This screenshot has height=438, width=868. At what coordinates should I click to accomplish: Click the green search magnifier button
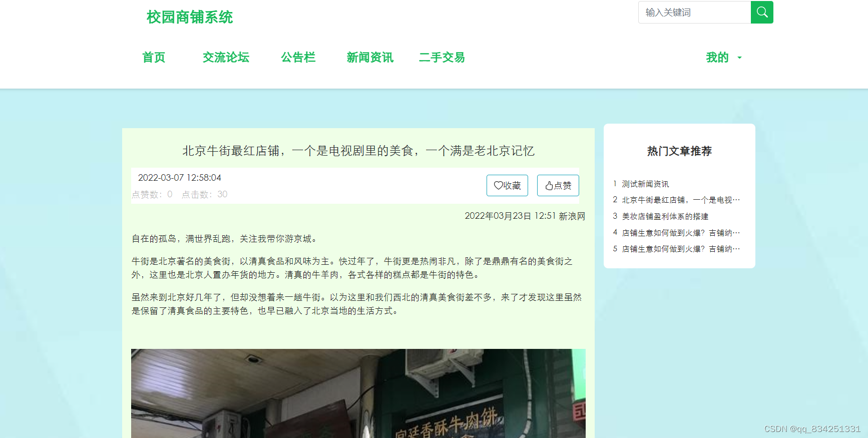coord(762,12)
